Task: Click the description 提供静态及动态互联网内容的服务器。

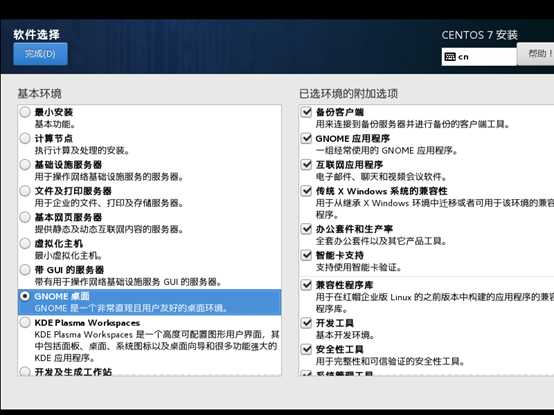Action: pyautogui.click(x=109, y=229)
